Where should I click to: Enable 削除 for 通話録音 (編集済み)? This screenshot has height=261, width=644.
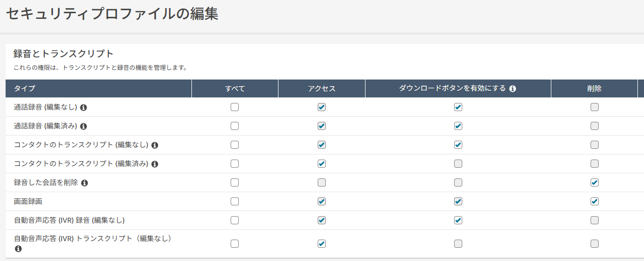pyautogui.click(x=594, y=126)
